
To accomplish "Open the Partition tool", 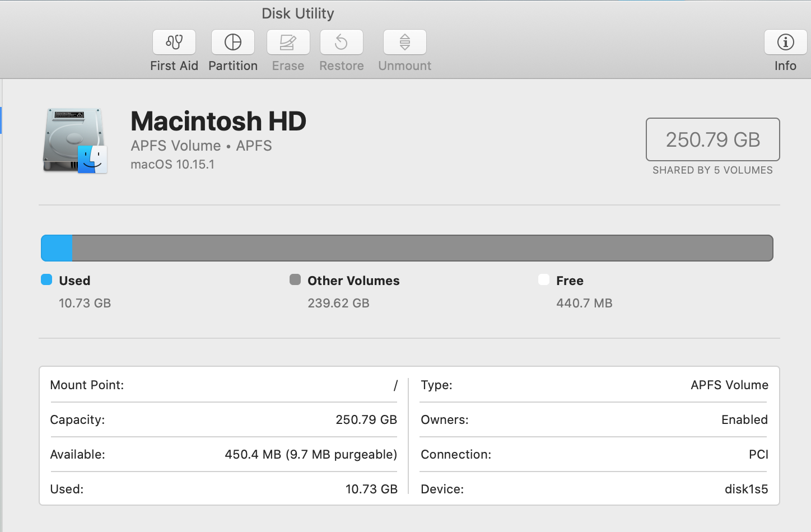I will point(233,42).
